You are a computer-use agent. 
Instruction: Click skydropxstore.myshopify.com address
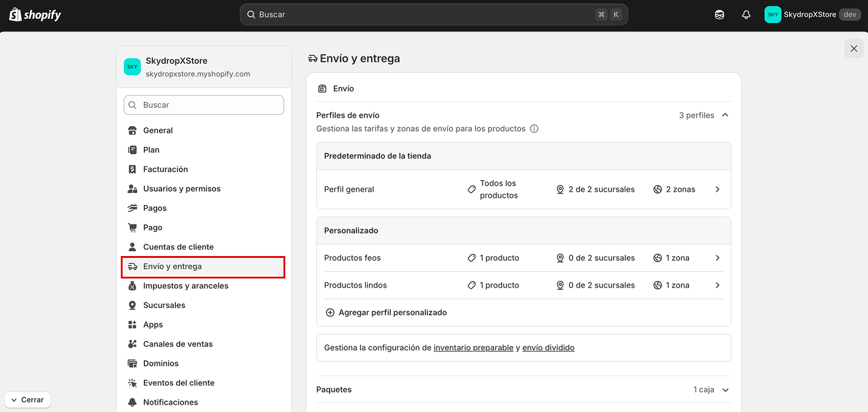[198, 74]
